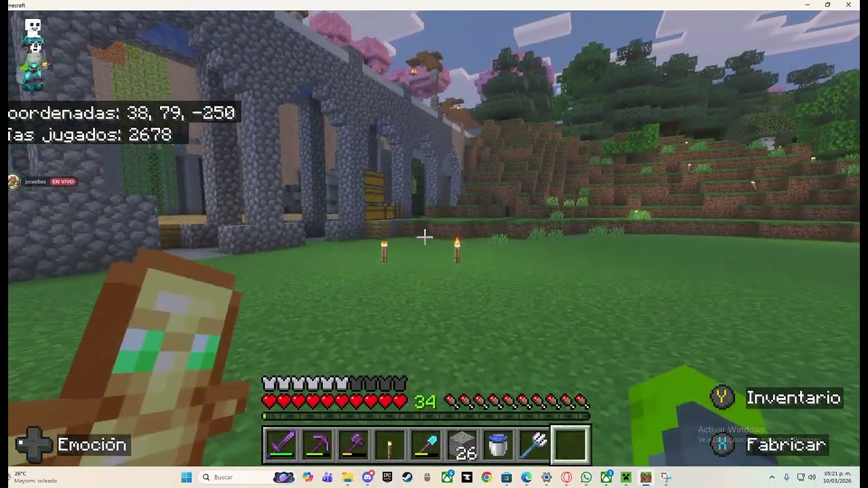The image size is (868, 488).
Task: Click the experience bar above the hotbar
Action: (426, 416)
